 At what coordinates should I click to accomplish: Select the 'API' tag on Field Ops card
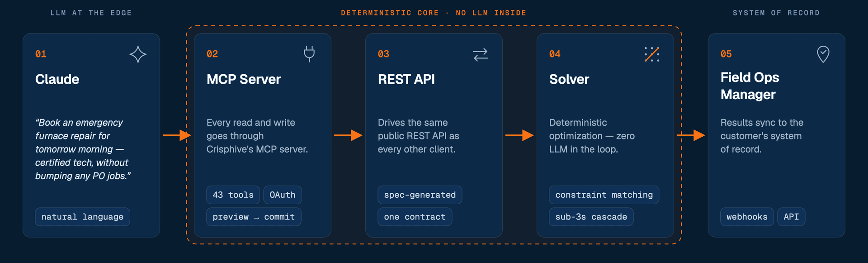coord(791,217)
